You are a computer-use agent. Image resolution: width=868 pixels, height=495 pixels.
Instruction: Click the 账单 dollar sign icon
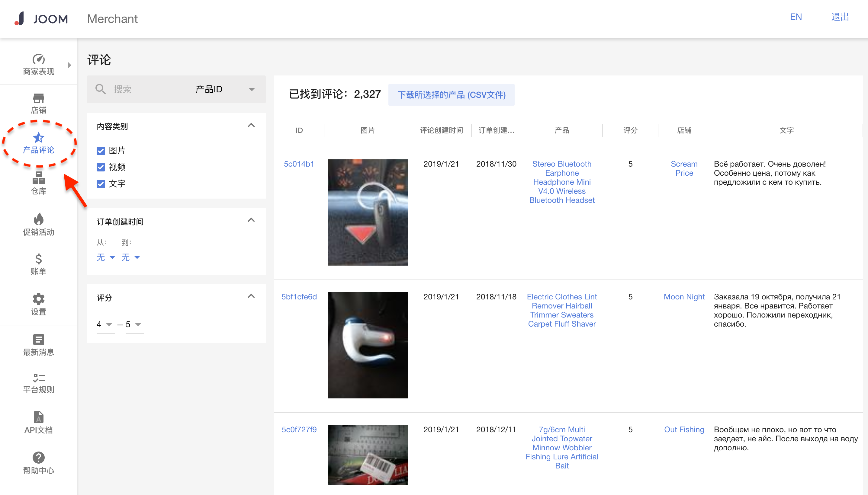(38, 259)
